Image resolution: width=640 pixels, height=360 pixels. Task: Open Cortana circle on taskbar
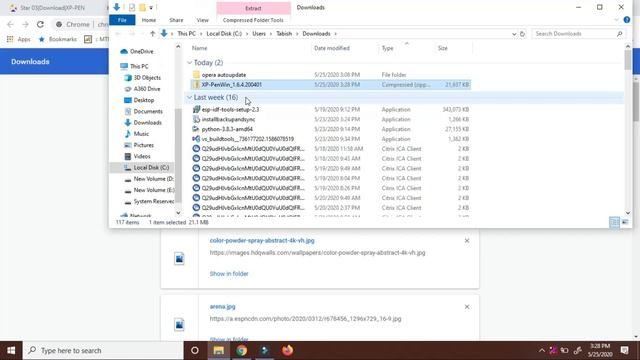(x=195, y=350)
